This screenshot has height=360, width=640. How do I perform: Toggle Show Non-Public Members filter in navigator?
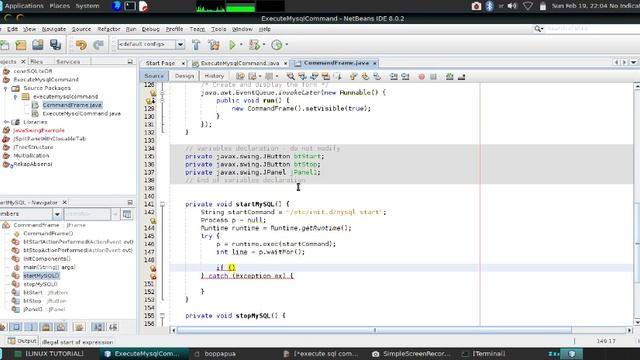[46, 327]
